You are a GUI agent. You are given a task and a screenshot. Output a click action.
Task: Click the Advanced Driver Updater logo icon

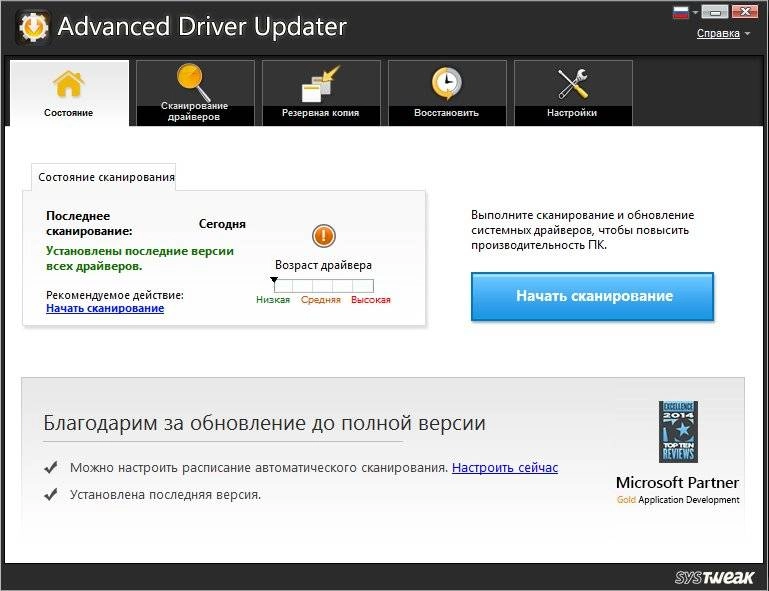click(33, 27)
